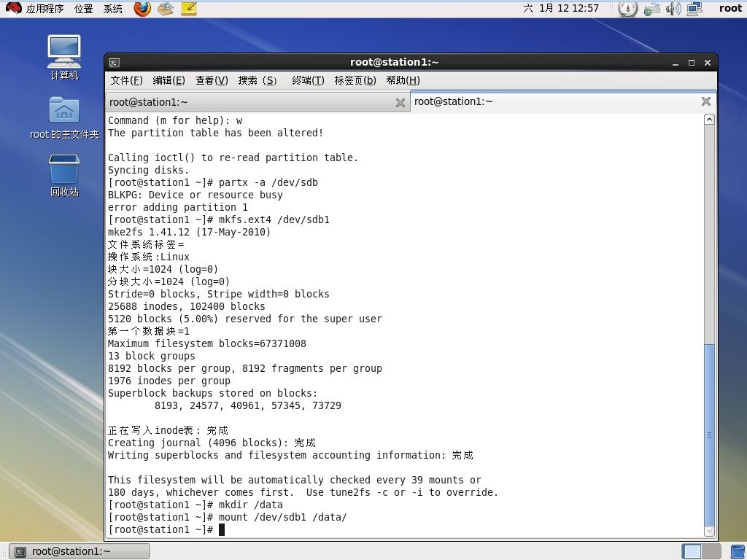Maximize the terminal window
Viewport: 747px width, 560px height.
pos(692,63)
